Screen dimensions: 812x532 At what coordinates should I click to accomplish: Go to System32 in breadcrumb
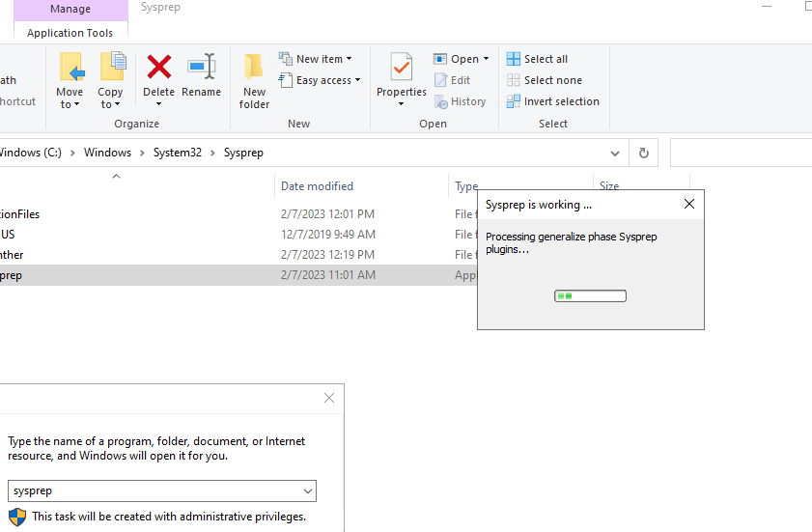(x=178, y=153)
